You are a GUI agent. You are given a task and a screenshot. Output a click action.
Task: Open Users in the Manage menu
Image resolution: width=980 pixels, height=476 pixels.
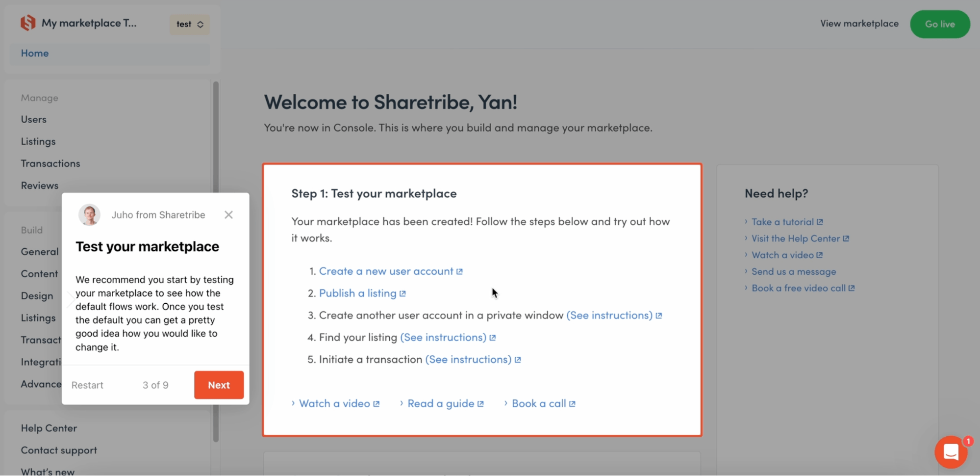[x=33, y=119]
